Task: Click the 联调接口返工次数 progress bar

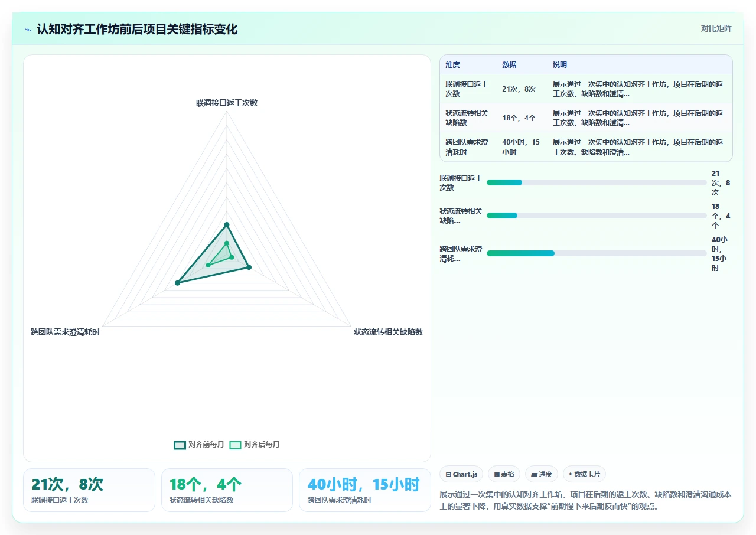Action: click(x=597, y=182)
